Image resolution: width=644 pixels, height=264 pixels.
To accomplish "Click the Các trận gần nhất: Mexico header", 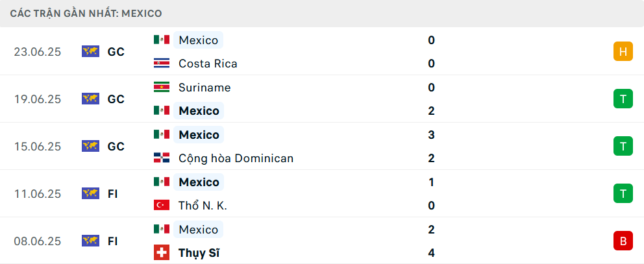I will coord(86,14).
